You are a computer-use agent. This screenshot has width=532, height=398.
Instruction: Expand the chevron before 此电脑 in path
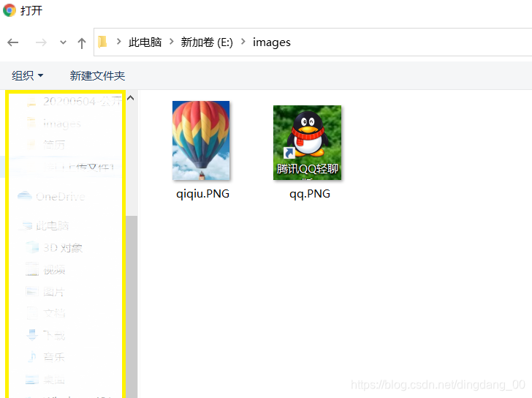(x=118, y=42)
